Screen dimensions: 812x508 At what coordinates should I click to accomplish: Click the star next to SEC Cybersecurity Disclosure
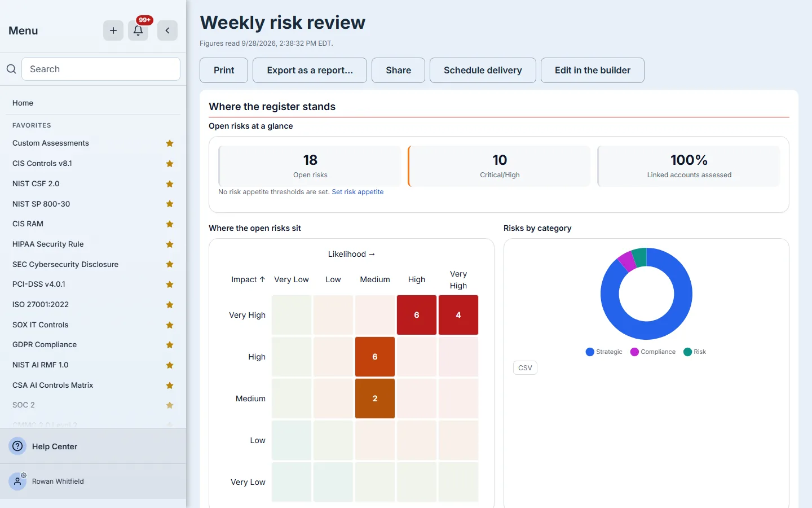click(170, 264)
